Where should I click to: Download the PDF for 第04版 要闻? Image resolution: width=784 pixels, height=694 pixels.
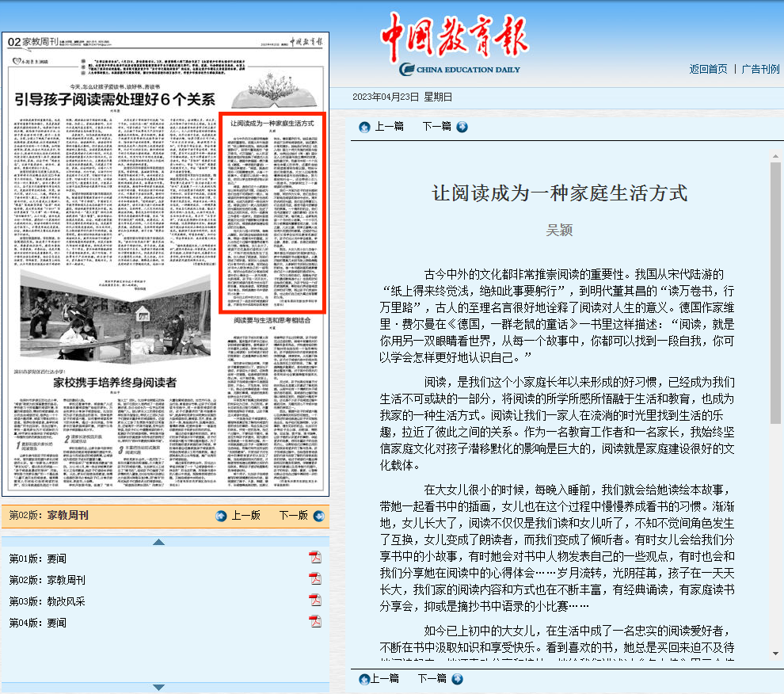tap(315, 621)
